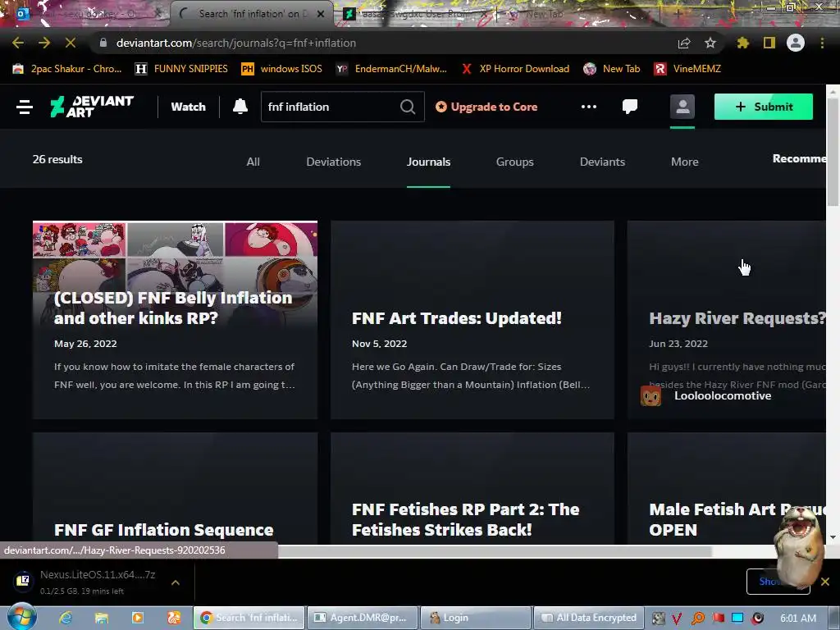Open the Chrome extensions puzzle icon

pos(743,43)
